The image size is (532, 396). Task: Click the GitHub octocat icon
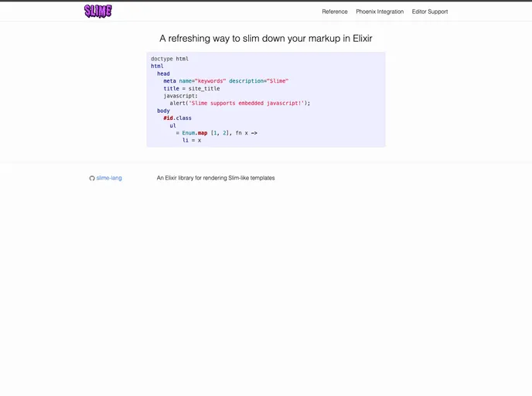click(x=92, y=178)
